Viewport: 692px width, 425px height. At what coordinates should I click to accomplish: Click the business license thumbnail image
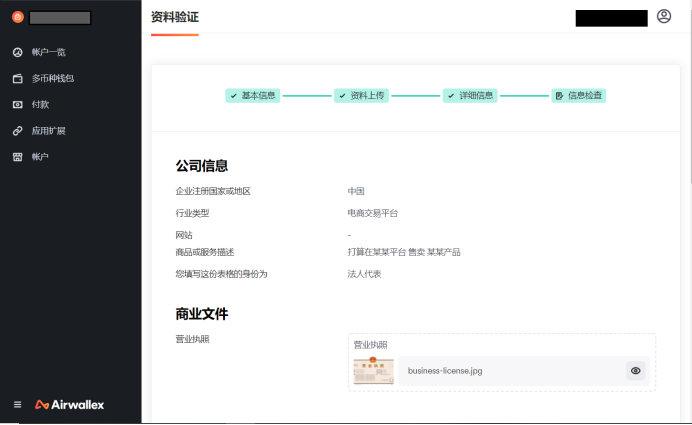(x=373, y=371)
